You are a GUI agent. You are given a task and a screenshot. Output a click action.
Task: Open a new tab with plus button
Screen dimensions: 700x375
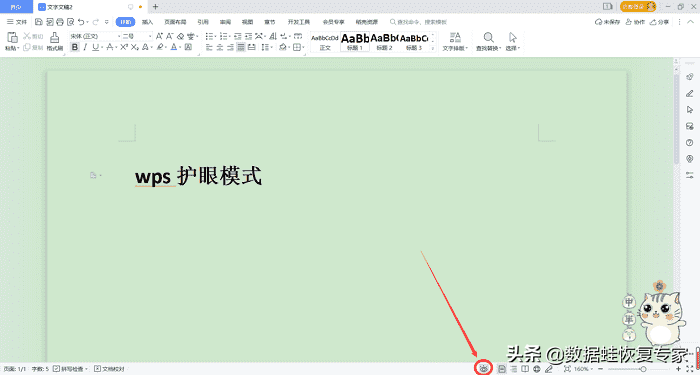coord(155,7)
